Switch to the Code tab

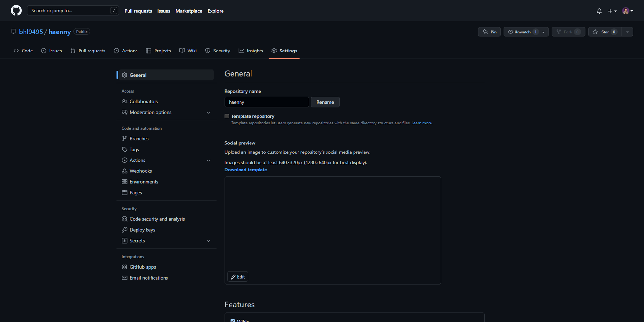coord(23,51)
